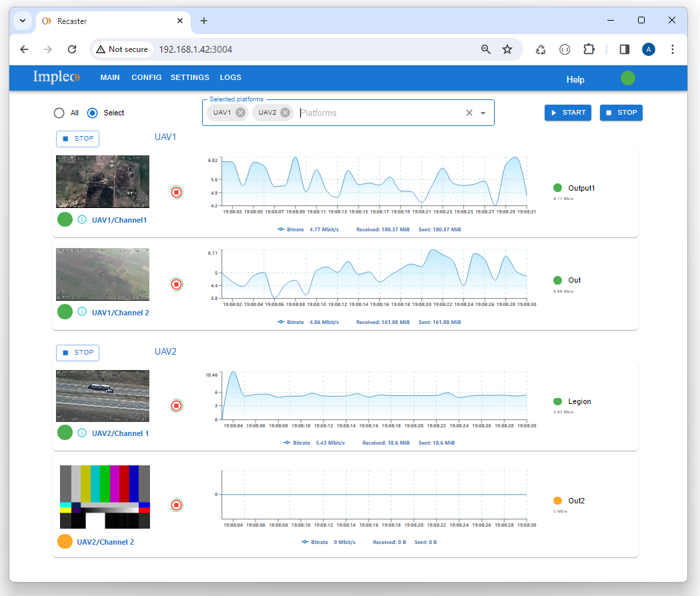Bookmark this page with the star icon
This screenshot has height=596, width=700.
(x=507, y=49)
